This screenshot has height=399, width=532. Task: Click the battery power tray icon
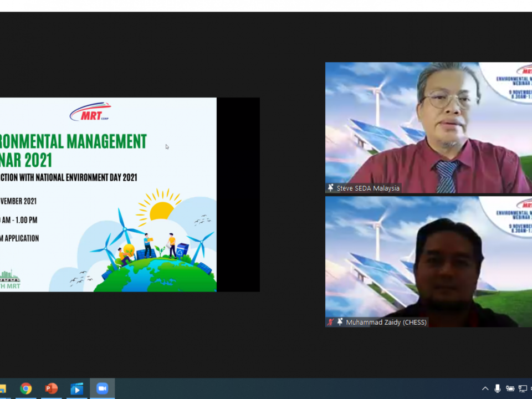point(510,388)
